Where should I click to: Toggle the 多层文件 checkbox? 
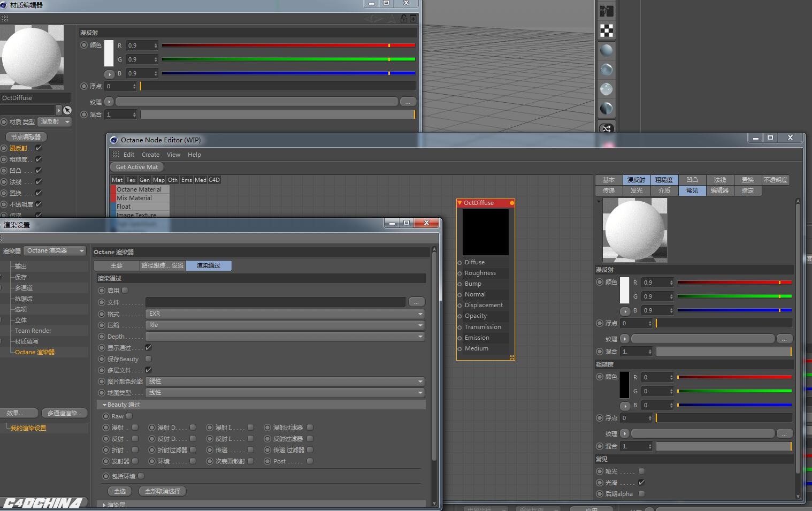click(149, 370)
